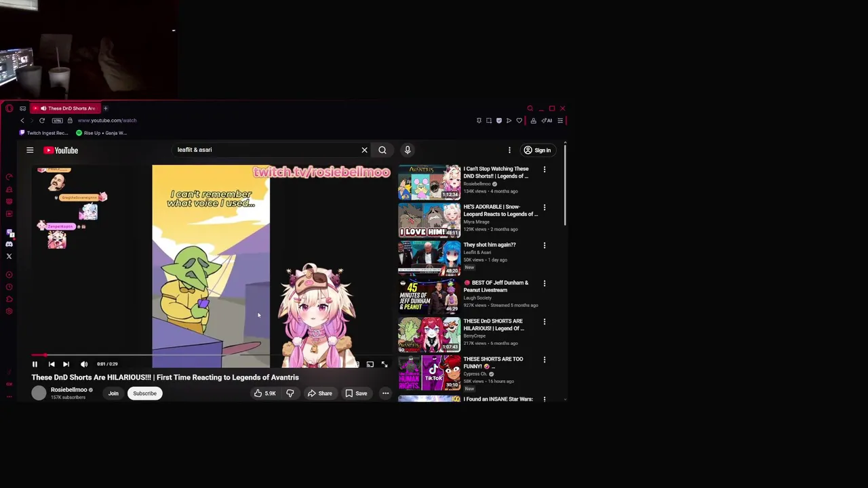Screen dimensions: 868x488
Task: Open They shot him again video
Action: pyautogui.click(x=490, y=245)
